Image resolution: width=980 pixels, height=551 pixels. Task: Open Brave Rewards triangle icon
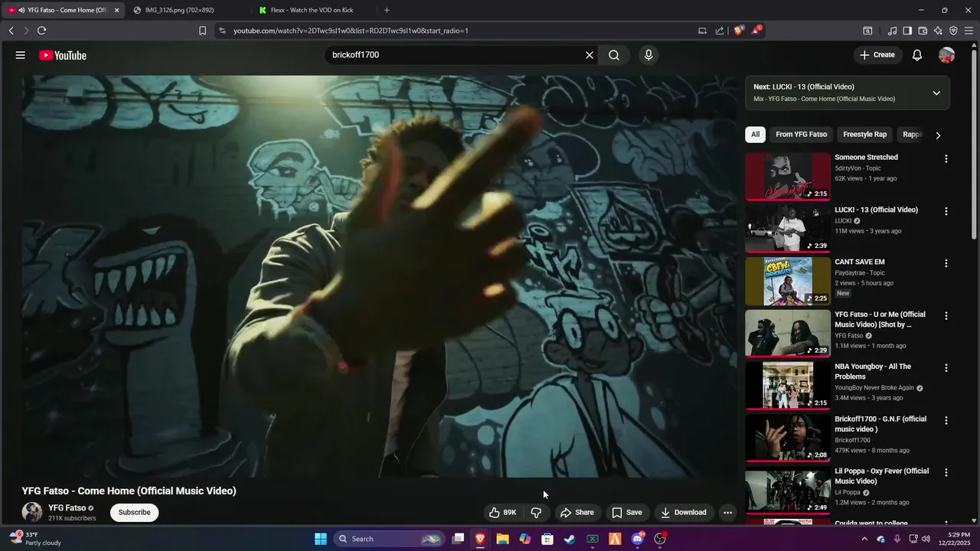pos(757,31)
